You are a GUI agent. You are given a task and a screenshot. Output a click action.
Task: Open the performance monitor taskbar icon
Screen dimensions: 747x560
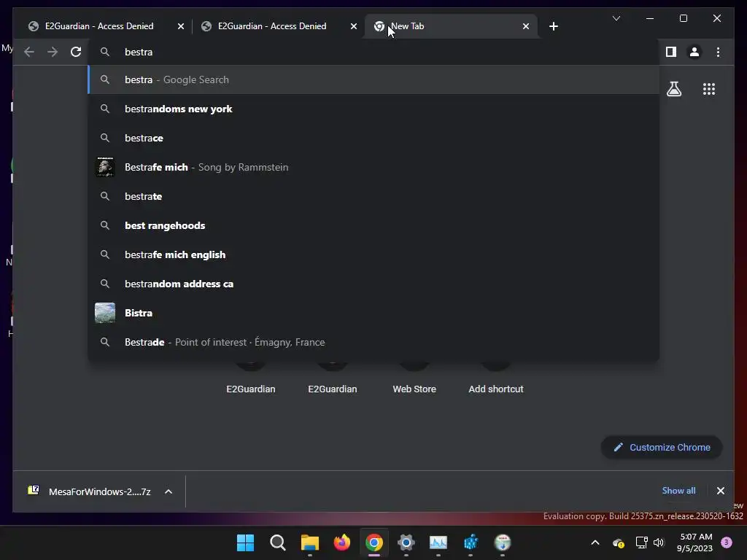(x=438, y=542)
